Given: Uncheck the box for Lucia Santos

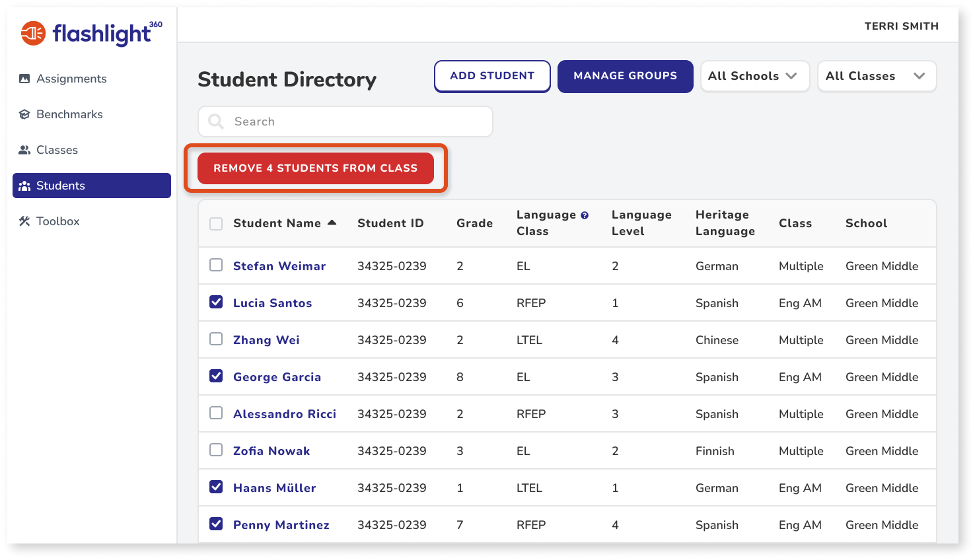Looking at the screenshot, I should coord(216,302).
